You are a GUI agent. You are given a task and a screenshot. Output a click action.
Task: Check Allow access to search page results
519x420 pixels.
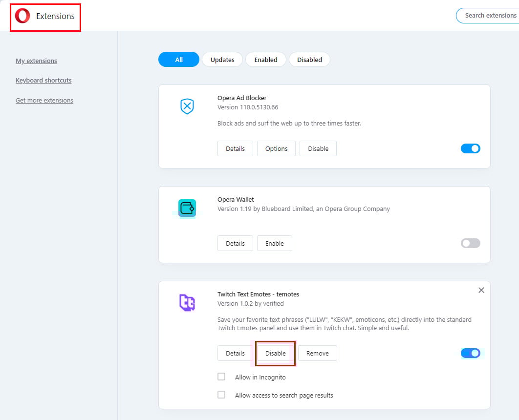click(221, 395)
